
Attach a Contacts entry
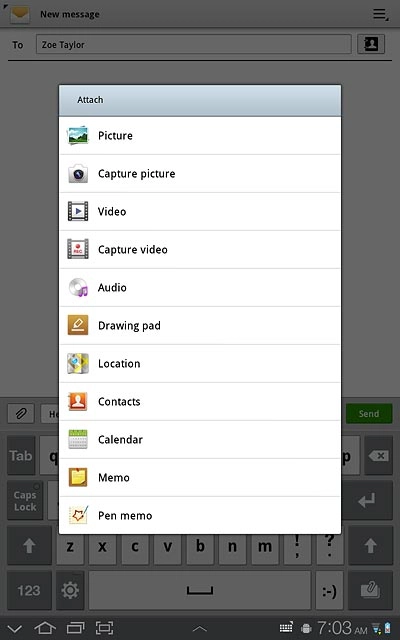(x=200, y=402)
